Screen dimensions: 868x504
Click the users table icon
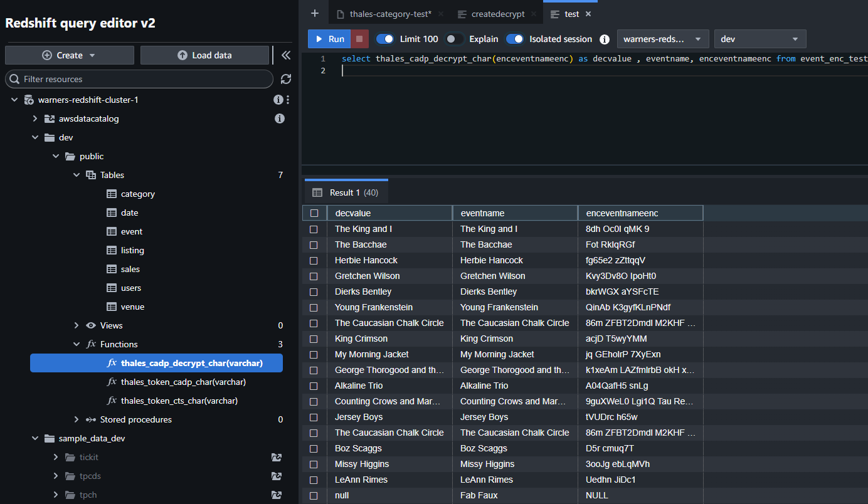click(x=112, y=288)
